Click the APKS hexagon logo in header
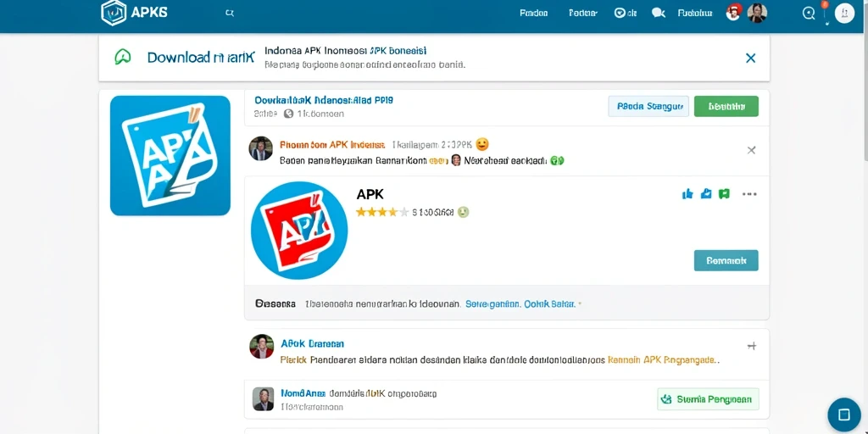 [x=114, y=13]
